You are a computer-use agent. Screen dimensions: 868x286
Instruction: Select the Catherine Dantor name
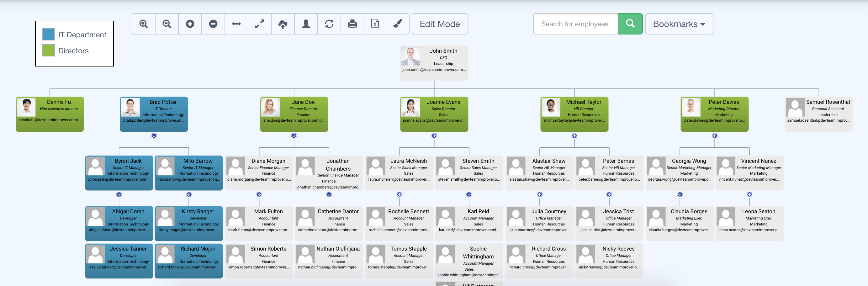[x=338, y=211]
